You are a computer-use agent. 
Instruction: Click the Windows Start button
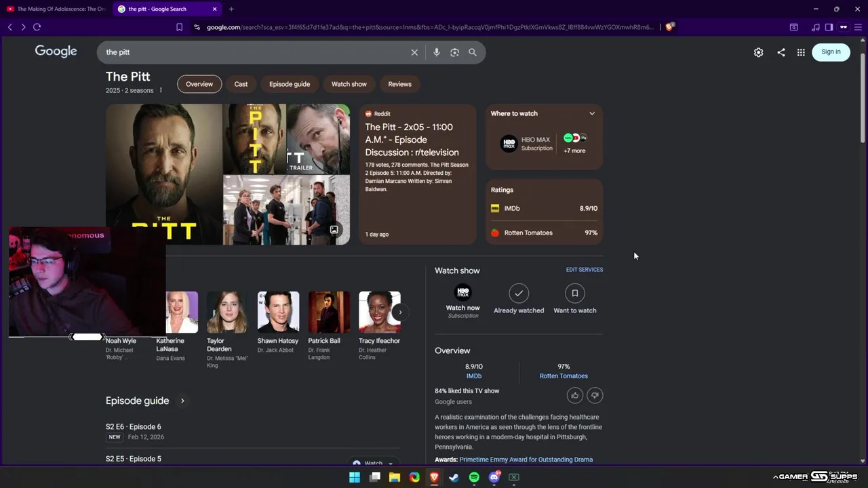coord(354,477)
